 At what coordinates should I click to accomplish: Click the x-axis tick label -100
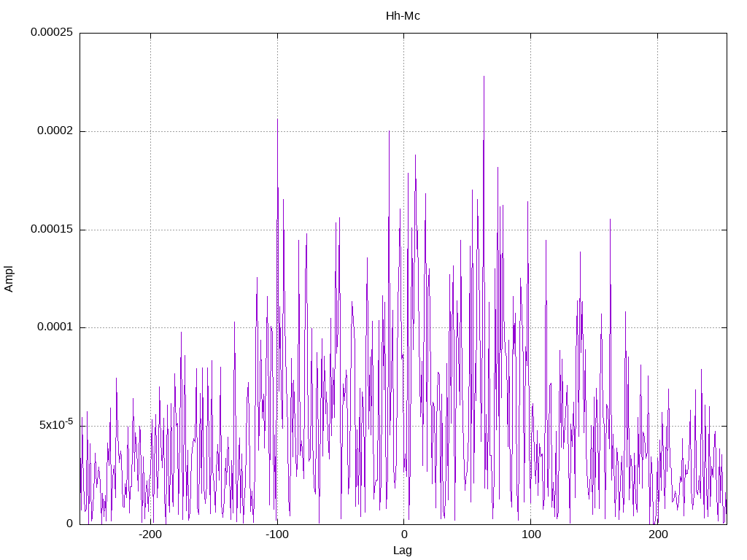tap(276, 534)
